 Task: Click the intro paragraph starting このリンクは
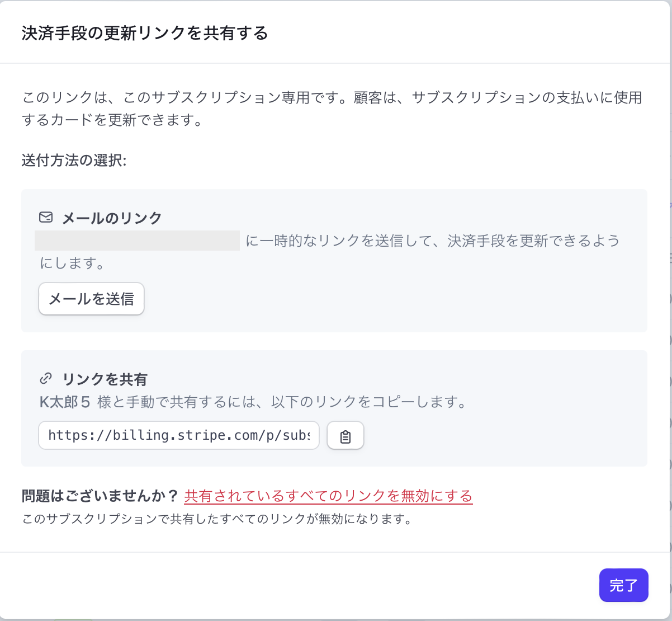332,98
